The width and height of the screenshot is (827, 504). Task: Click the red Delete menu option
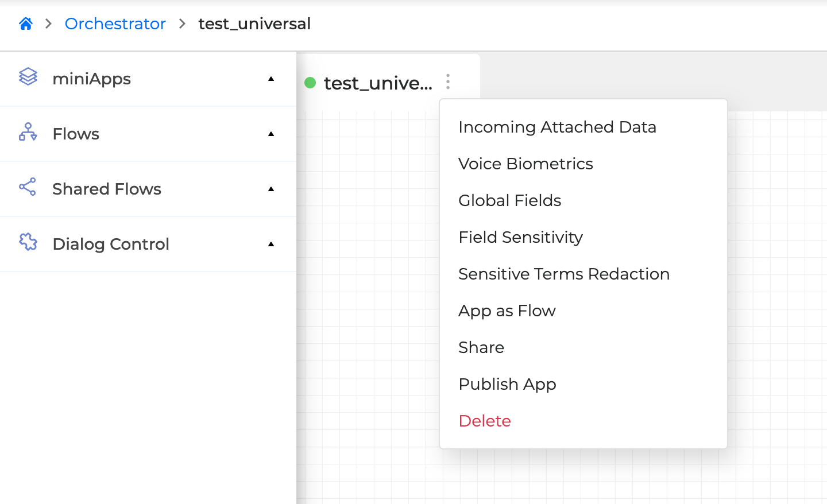pyautogui.click(x=485, y=421)
